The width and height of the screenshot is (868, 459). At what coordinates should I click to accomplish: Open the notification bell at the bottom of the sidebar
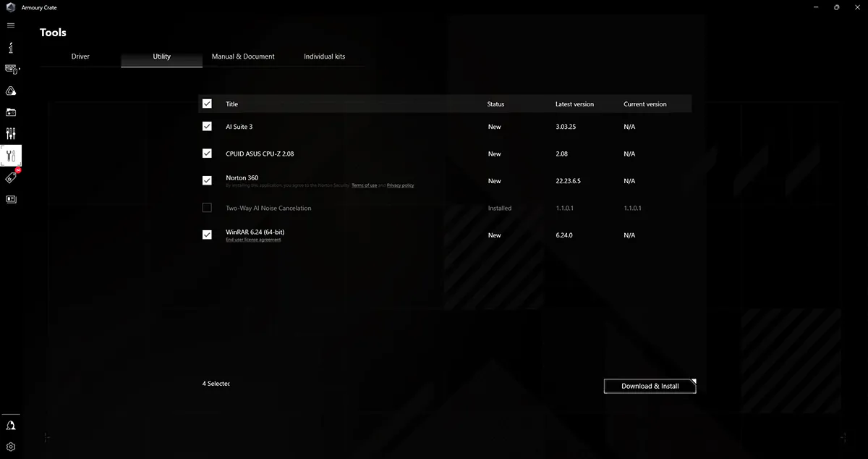pyautogui.click(x=11, y=426)
